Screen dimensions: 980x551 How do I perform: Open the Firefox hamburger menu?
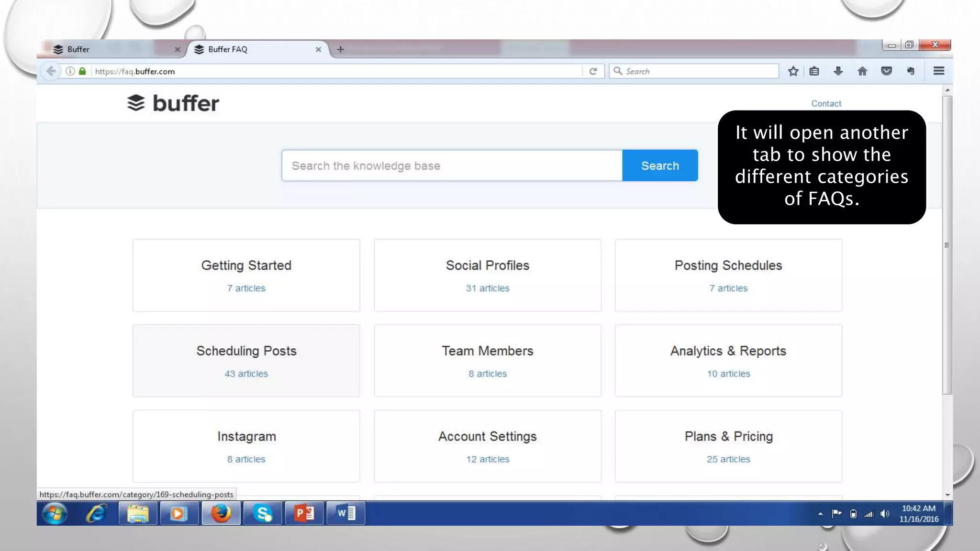[x=939, y=71]
